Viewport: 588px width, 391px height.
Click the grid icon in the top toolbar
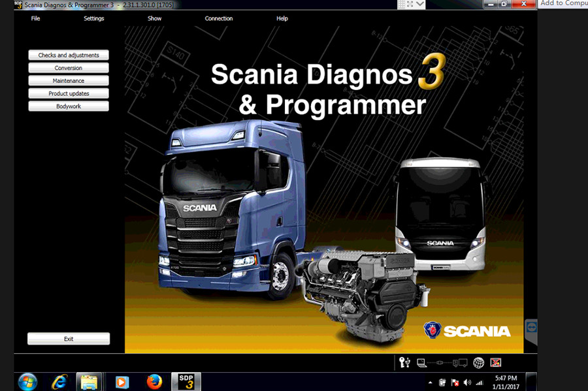point(401,4)
